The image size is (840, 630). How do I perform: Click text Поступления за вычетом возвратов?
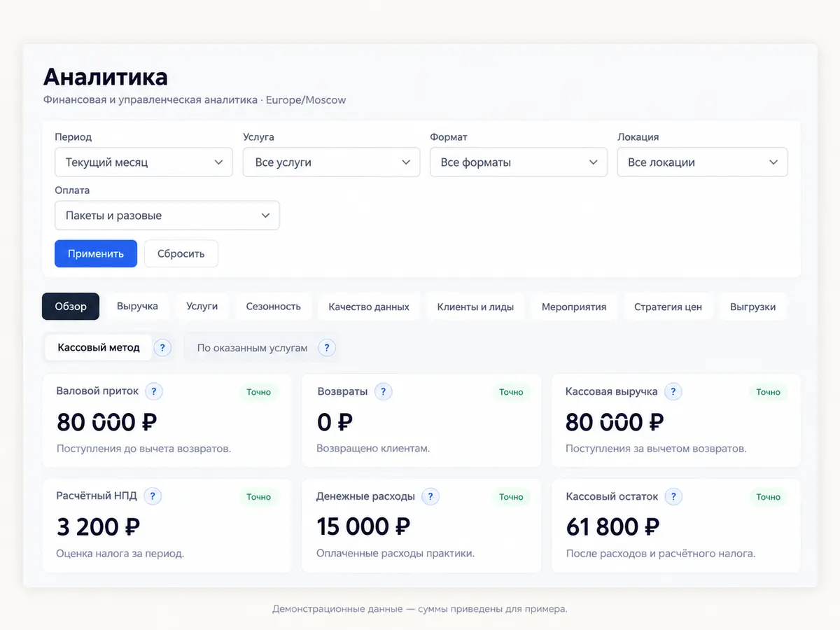click(x=656, y=449)
